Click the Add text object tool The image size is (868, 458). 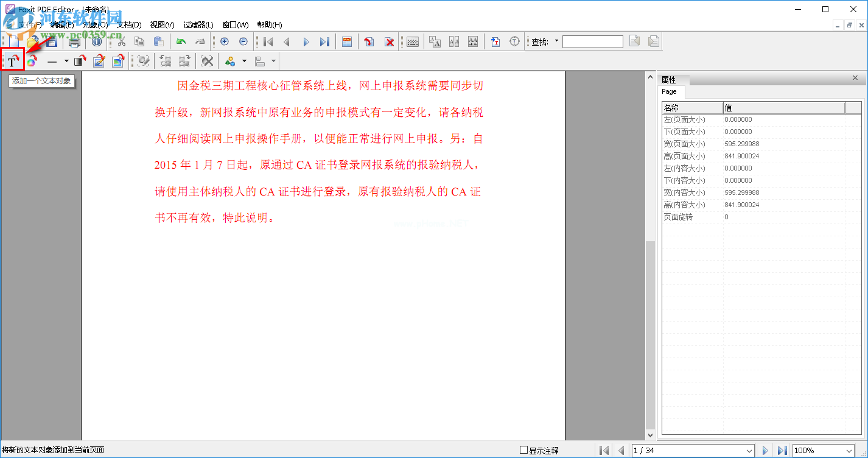click(13, 61)
